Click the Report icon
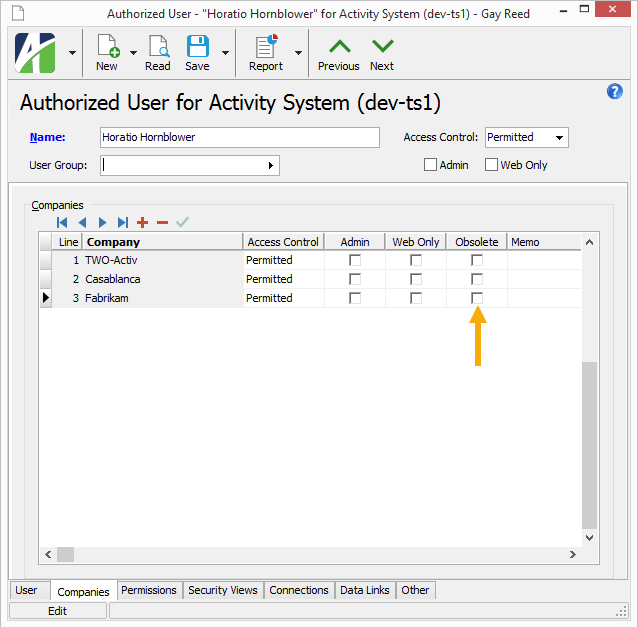Image resolution: width=638 pixels, height=627 pixels. coord(266,46)
